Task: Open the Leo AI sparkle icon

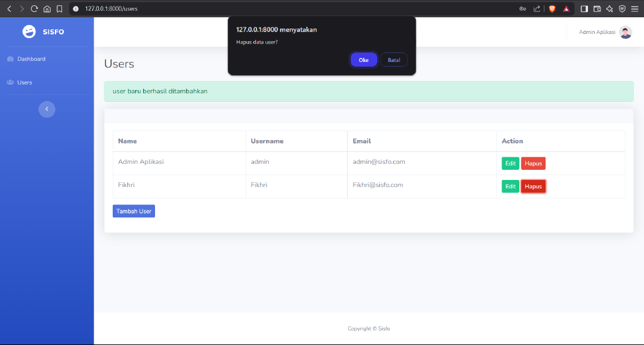Action: click(x=609, y=9)
